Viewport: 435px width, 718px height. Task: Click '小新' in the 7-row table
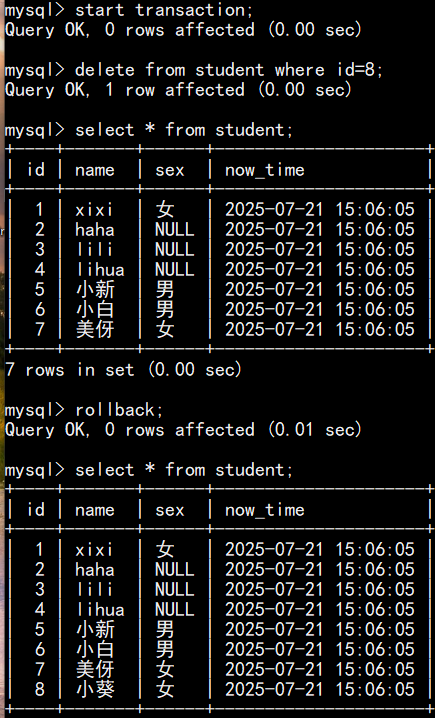click(x=95, y=289)
